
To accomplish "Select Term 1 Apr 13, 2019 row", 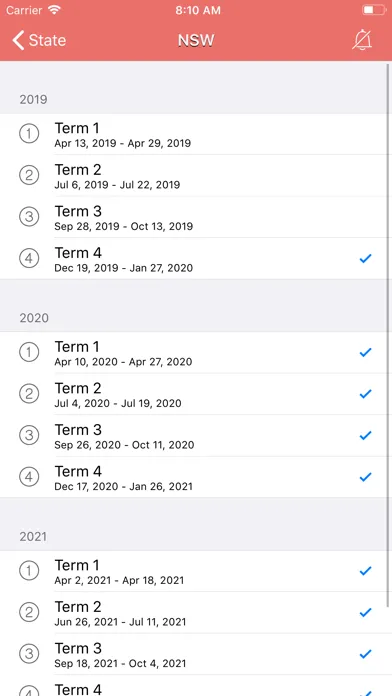I will tap(196, 134).
